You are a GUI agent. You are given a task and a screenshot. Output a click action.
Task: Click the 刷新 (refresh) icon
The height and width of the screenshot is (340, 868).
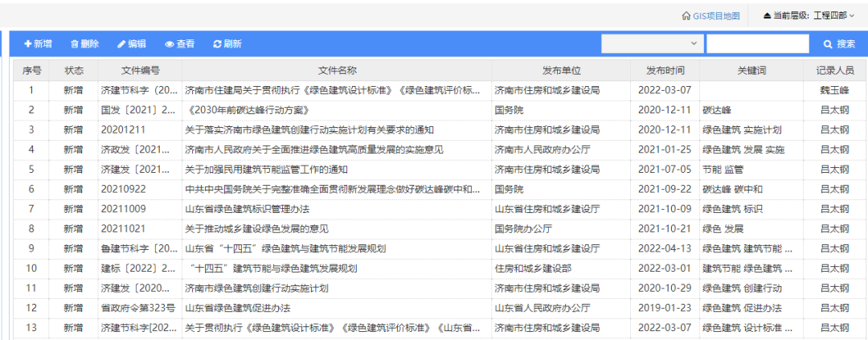(217, 44)
